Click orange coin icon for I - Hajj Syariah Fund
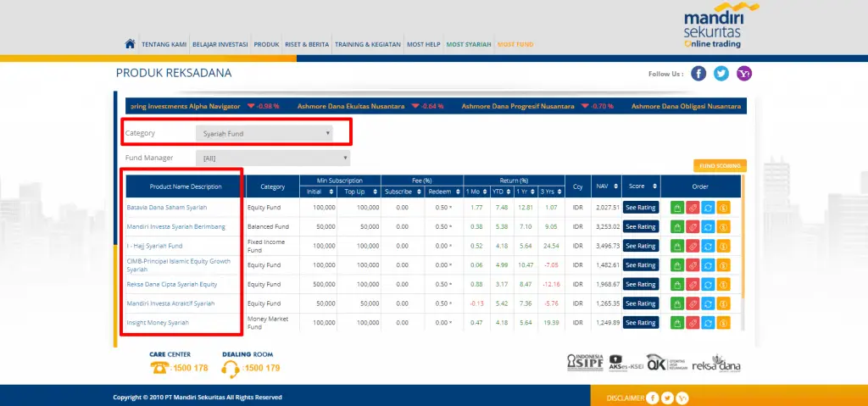The height and width of the screenshot is (406, 868). (724, 246)
